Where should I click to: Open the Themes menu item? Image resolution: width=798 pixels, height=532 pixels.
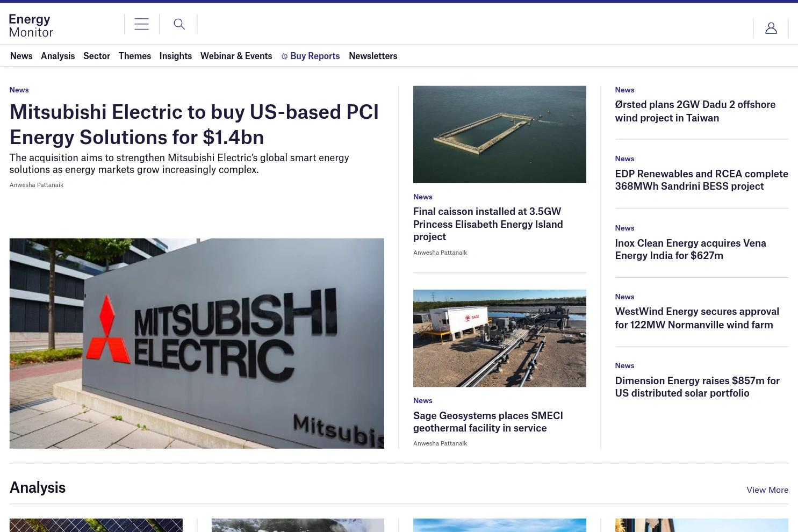tap(135, 56)
